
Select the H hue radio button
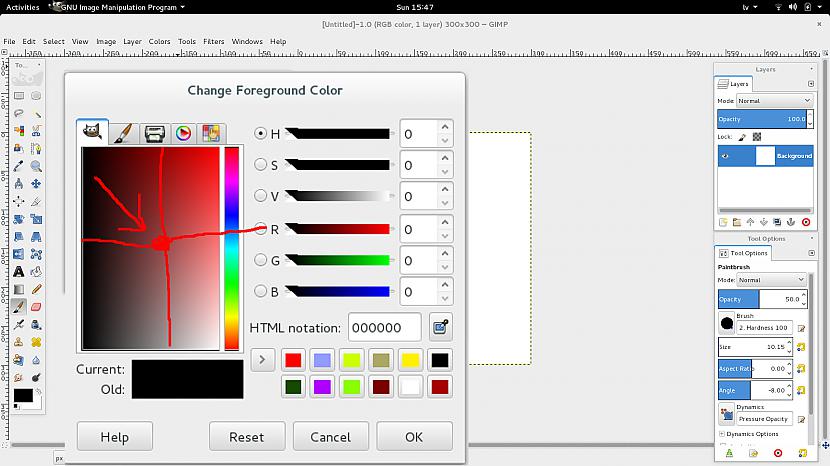pyautogui.click(x=260, y=133)
